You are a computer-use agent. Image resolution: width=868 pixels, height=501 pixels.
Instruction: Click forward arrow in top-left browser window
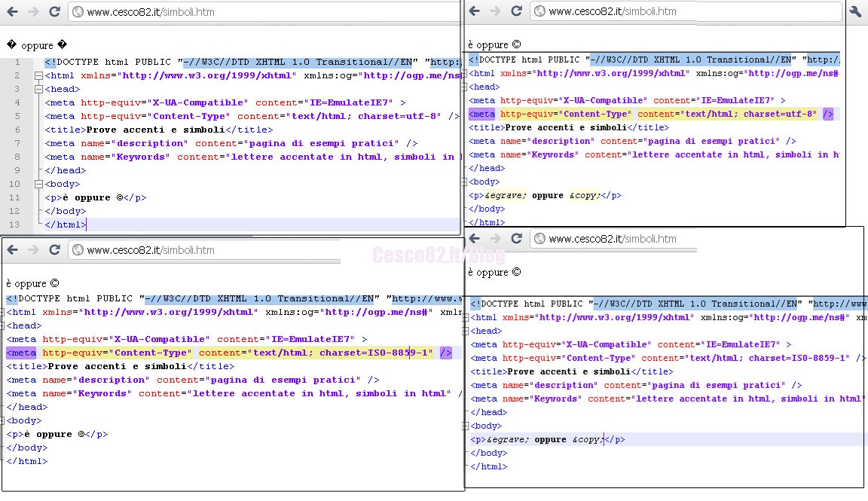point(33,11)
